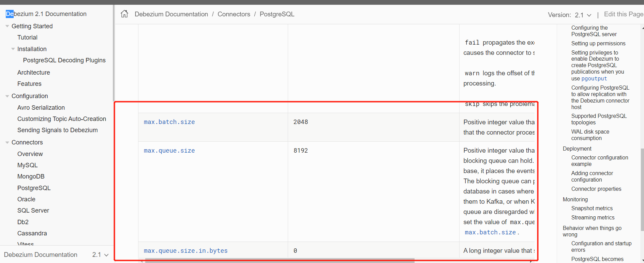644x263 pixels.
Task: Click the page vertical scrollbar thumb
Action: (642, 189)
